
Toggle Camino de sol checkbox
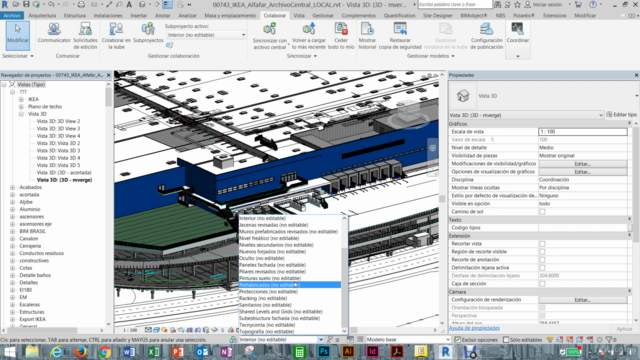tap(542, 212)
